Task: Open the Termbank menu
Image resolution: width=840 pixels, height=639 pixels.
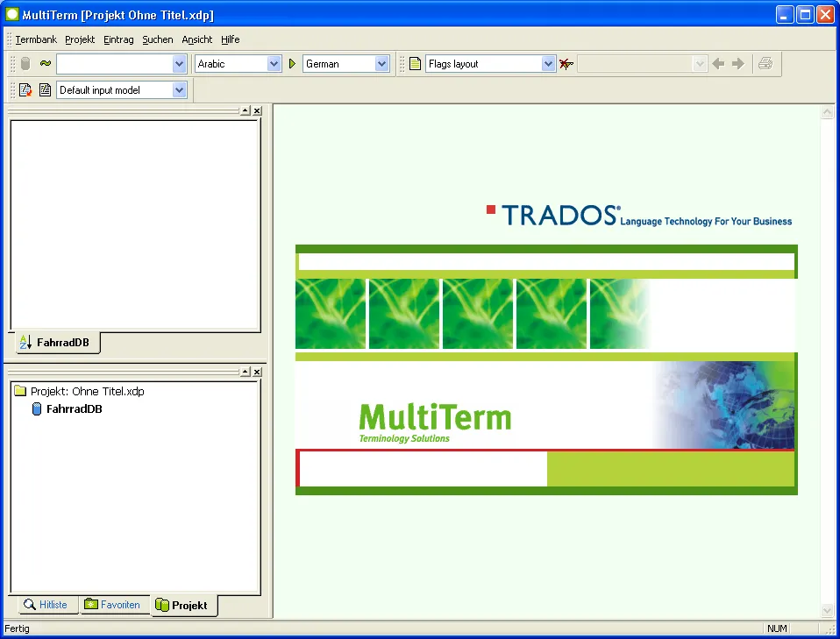Action: pyautogui.click(x=36, y=39)
